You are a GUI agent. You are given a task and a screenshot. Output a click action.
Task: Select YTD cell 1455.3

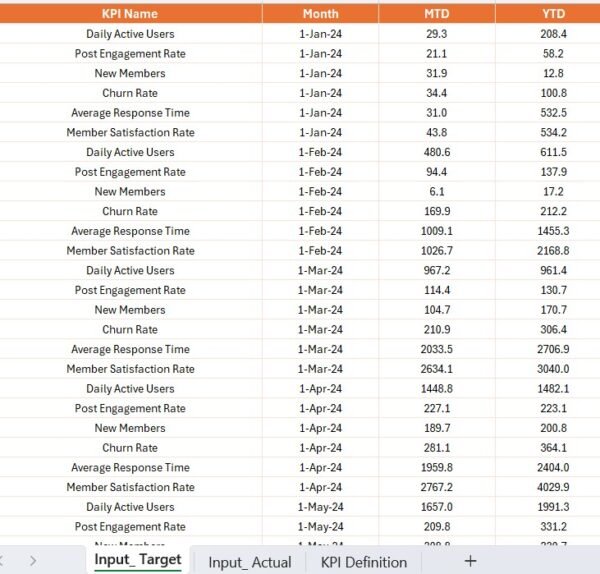[x=548, y=231]
